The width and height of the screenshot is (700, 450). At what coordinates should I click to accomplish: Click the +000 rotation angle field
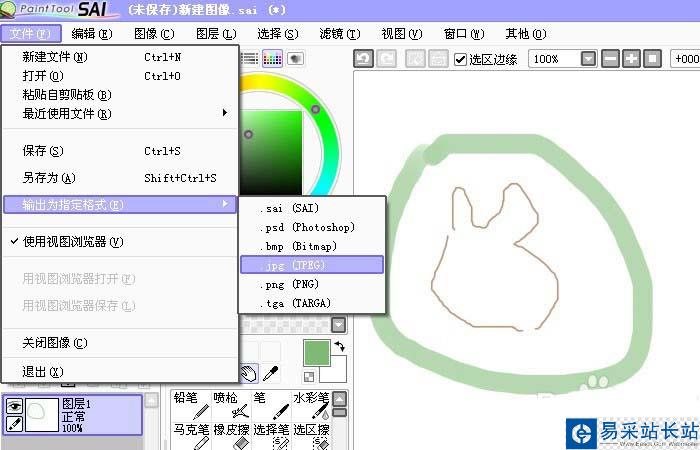pyautogui.click(x=685, y=59)
